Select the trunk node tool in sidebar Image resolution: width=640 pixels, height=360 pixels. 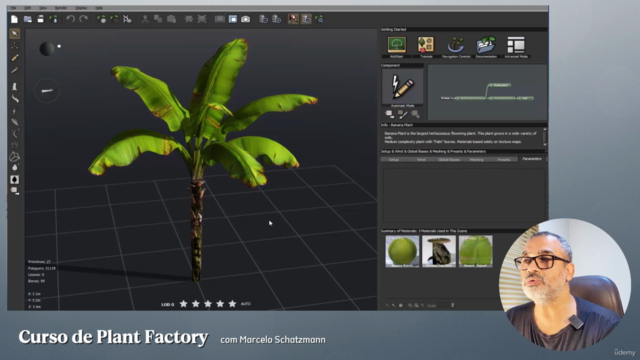click(15, 87)
